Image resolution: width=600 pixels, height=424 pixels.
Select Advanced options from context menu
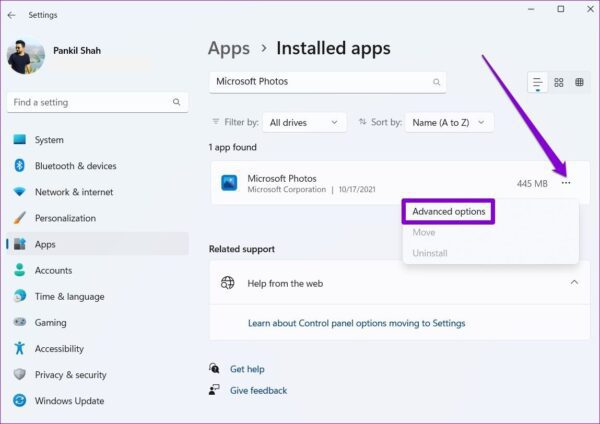coord(448,212)
